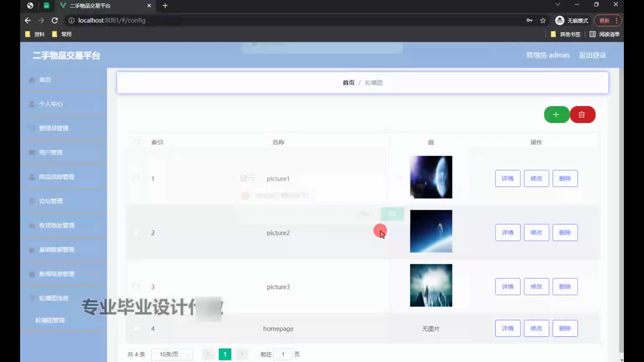The width and height of the screenshot is (644, 362).
Task: Go to previous page arrow
Action: coord(208,354)
